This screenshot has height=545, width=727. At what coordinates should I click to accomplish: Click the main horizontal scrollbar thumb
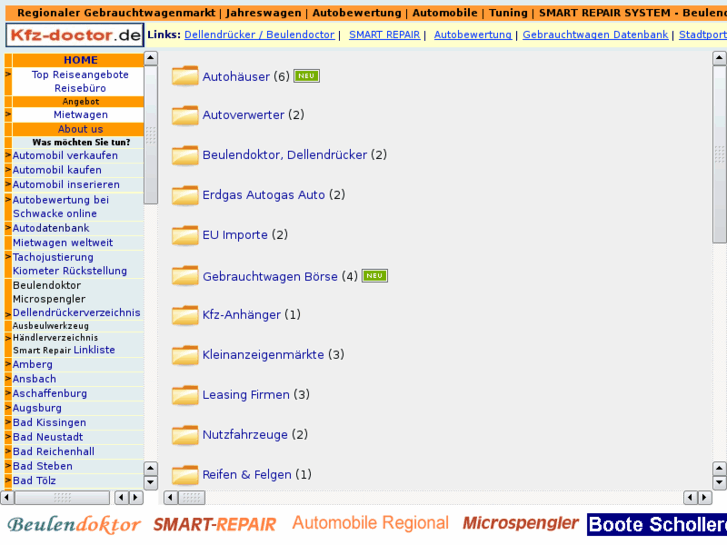(191, 498)
